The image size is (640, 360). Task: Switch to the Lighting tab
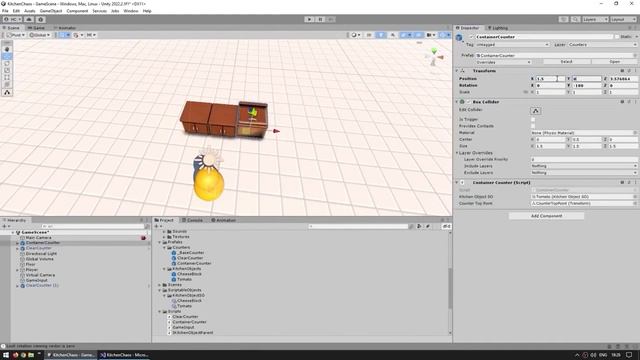(x=498, y=28)
